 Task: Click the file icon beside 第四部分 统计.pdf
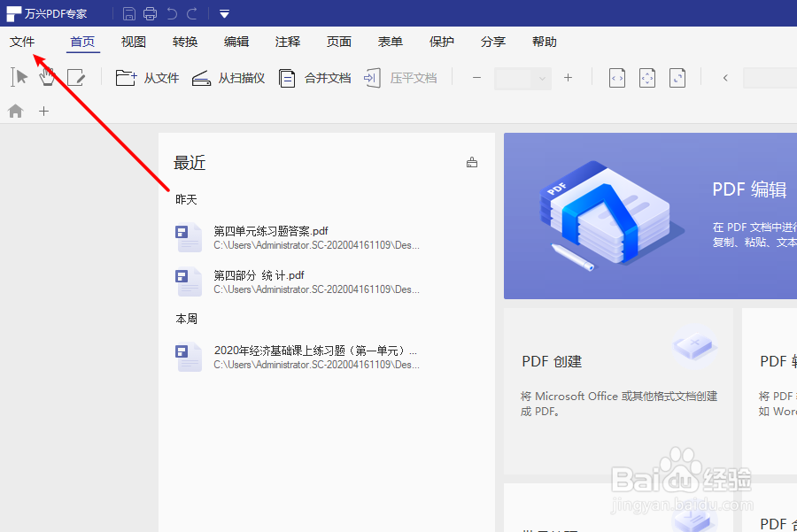tap(189, 282)
